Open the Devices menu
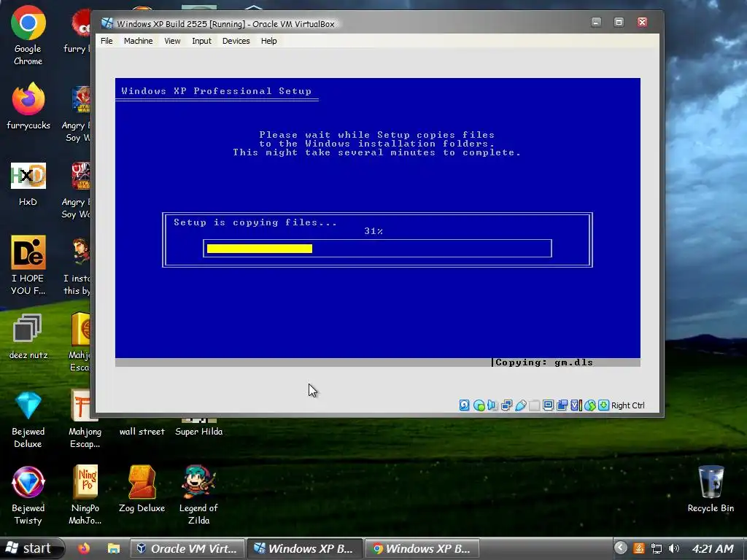 [x=236, y=41]
